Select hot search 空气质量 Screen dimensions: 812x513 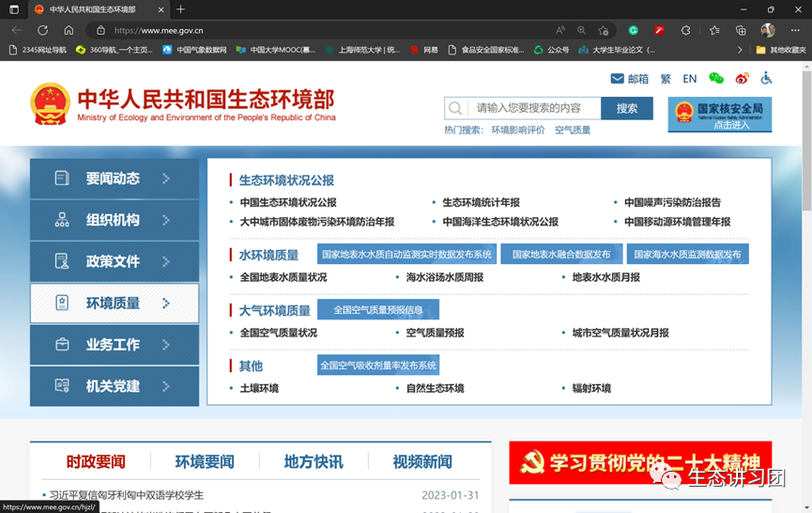click(x=573, y=130)
